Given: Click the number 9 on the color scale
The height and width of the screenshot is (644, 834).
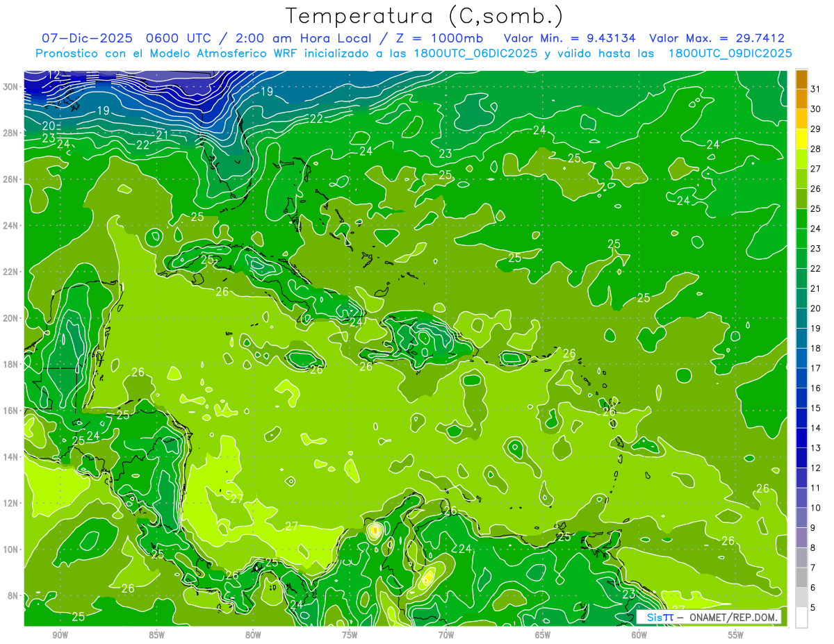Looking at the screenshot, I should tap(813, 528).
